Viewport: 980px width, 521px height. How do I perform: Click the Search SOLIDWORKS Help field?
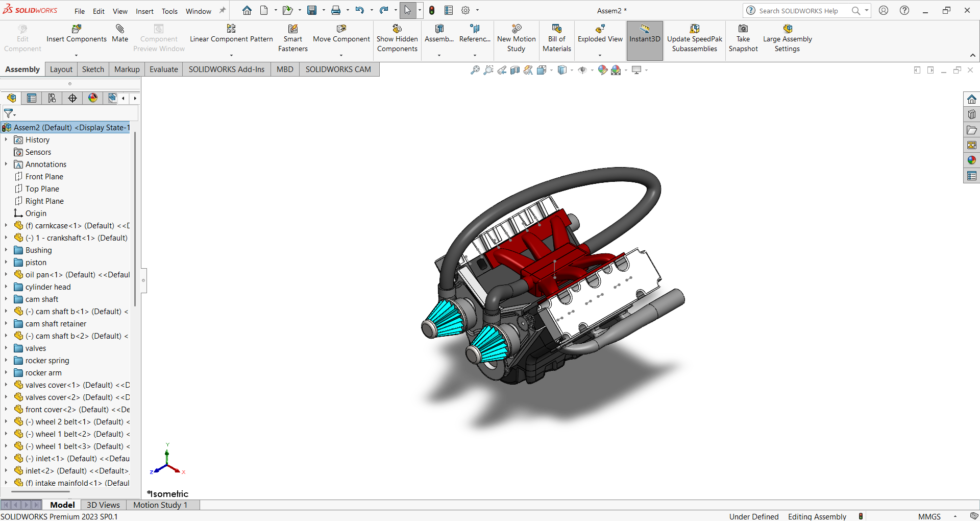pos(799,11)
